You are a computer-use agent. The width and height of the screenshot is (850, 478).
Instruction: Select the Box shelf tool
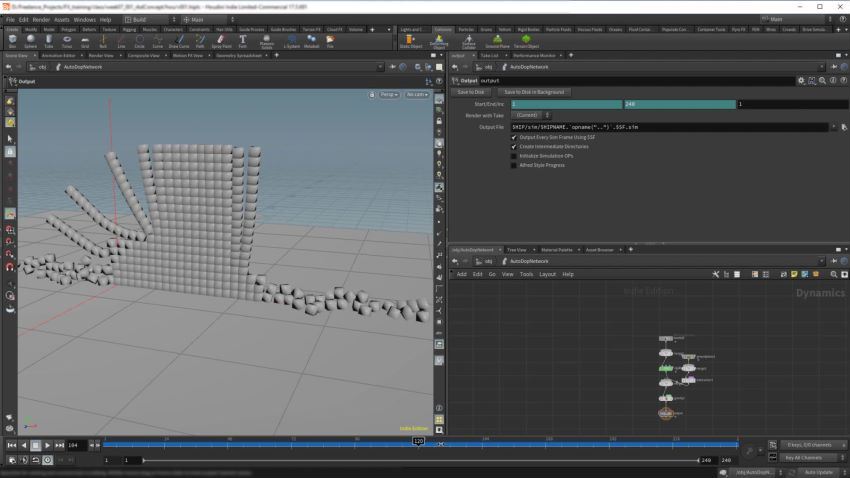pyautogui.click(x=12, y=41)
